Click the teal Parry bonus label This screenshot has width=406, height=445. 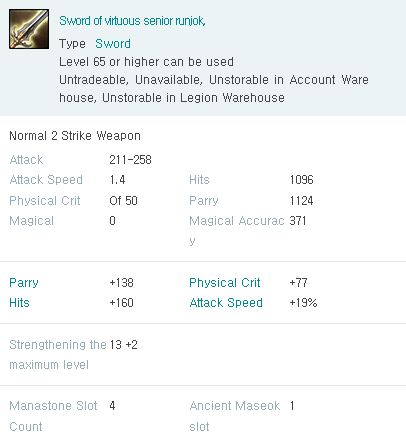(x=24, y=283)
